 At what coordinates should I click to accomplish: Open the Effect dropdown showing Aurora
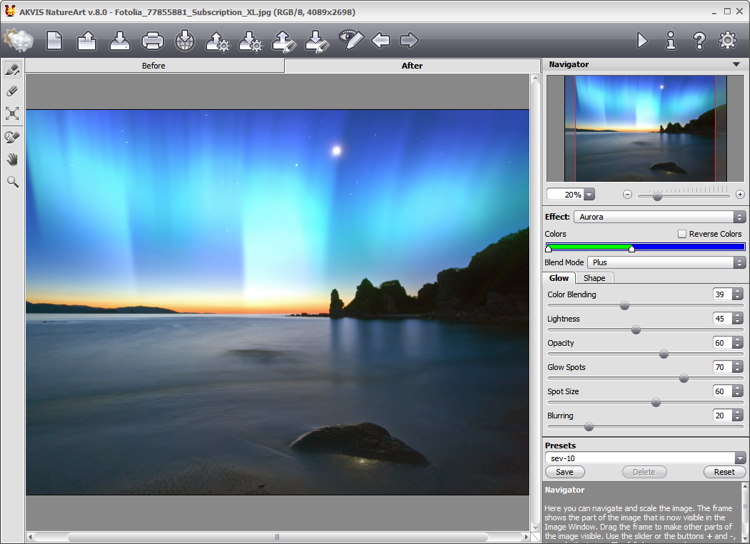pos(659,217)
